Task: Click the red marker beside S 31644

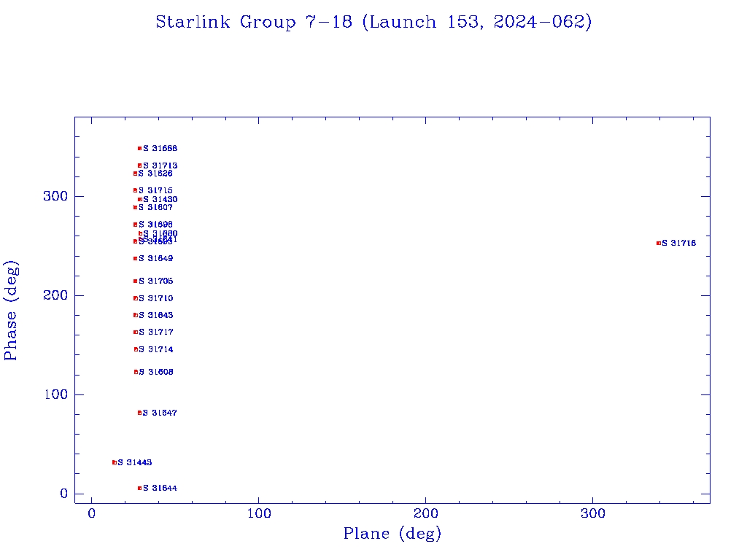Action: 139,488
